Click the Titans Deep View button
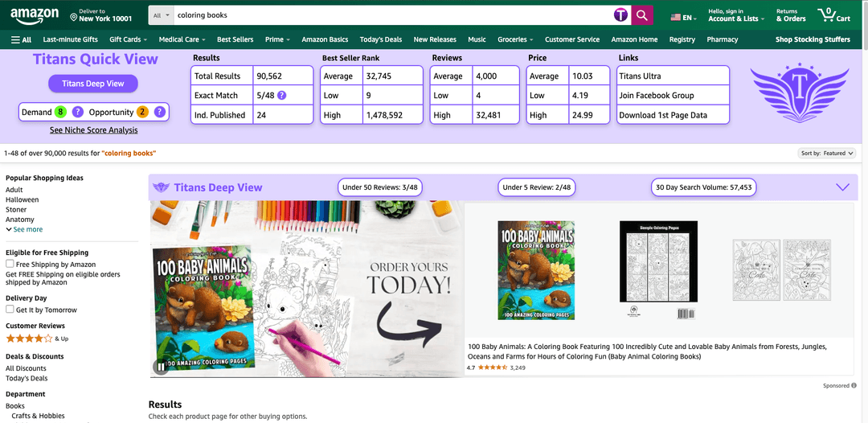The image size is (868, 423). 93,84
